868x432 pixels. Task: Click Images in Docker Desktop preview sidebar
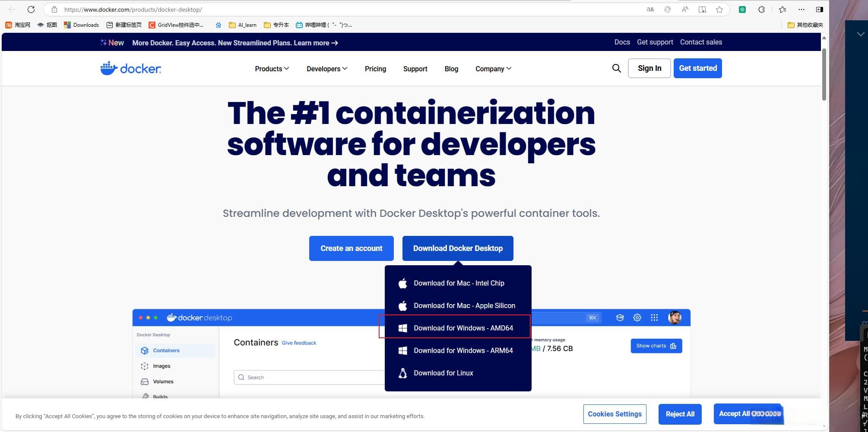coord(155,366)
